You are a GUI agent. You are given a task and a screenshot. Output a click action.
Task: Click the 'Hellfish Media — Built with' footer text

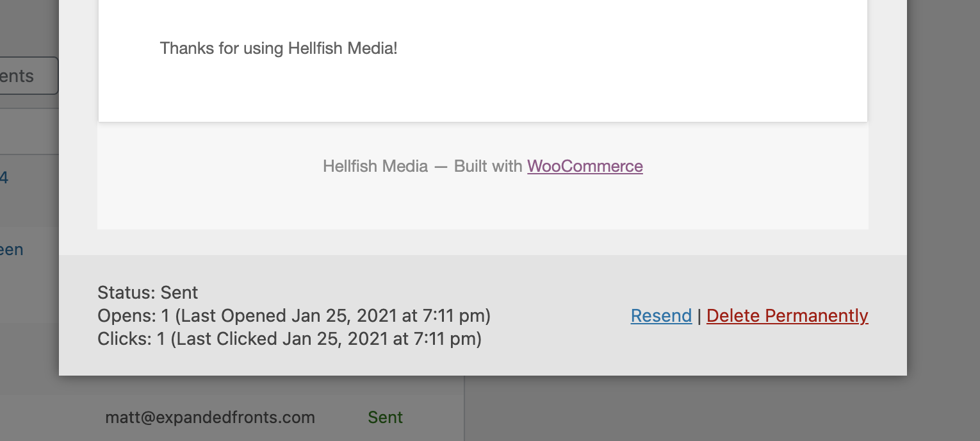coord(423,166)
